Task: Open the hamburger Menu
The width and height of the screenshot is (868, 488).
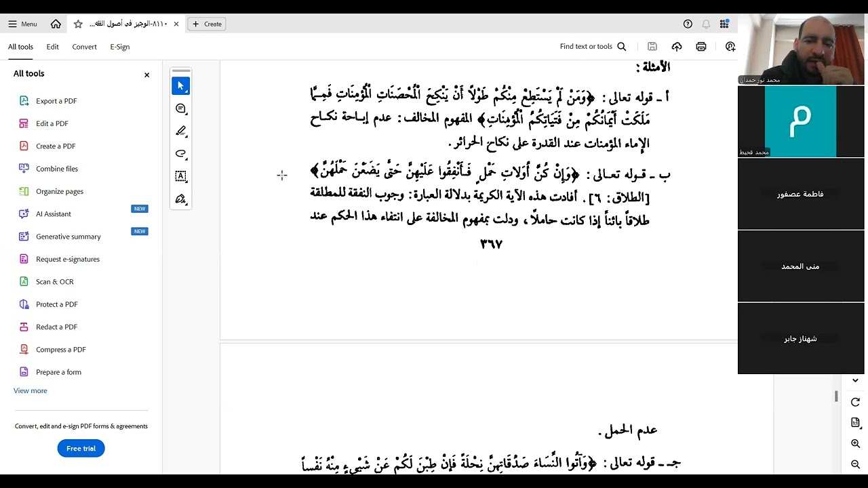Action: 22,24
